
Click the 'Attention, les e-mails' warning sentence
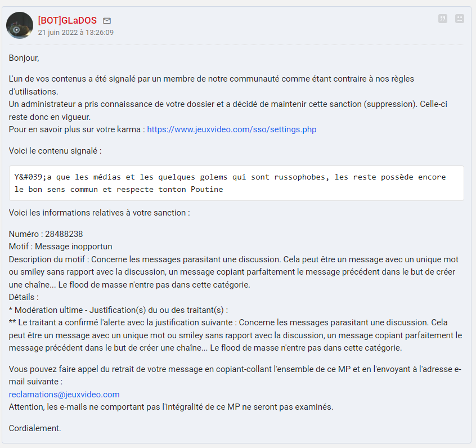171,407
